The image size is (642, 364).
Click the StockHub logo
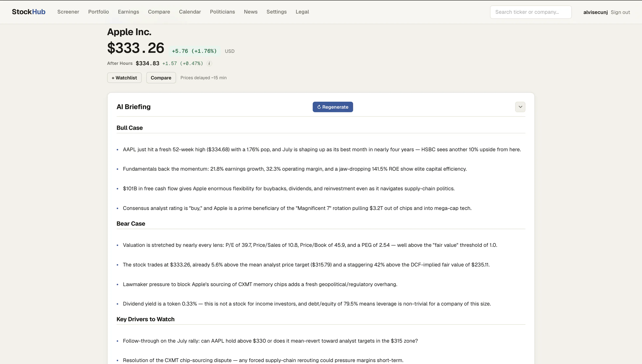click(29, 12)
